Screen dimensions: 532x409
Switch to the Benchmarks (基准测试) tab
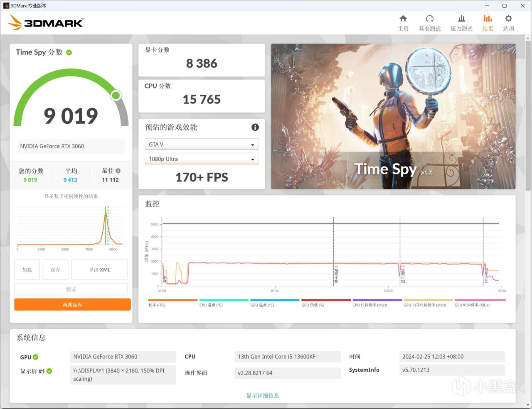429,23
